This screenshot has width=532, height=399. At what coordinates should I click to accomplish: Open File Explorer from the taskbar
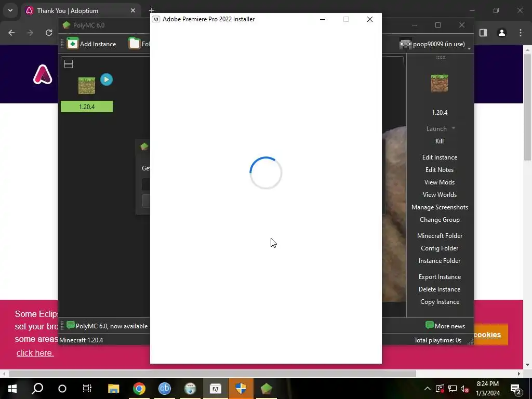coord(113,389)
